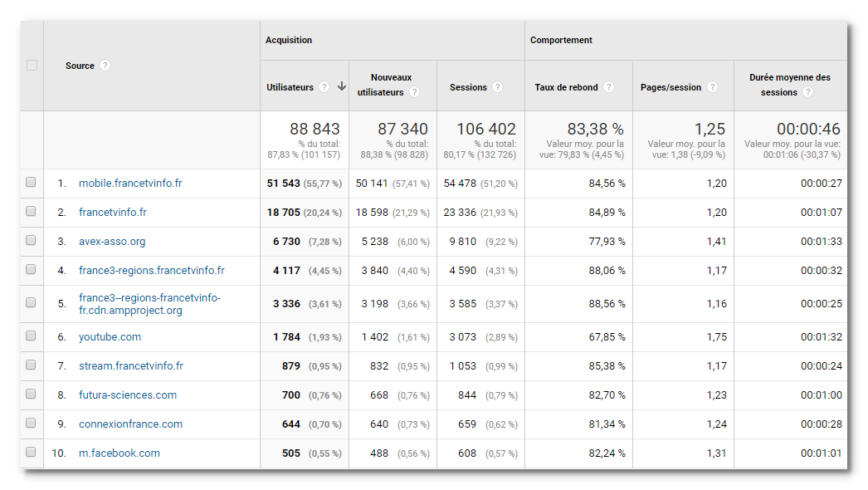Click sessions cell 659 for connexionfrance.com
The height and width of the screenshot is (490, 868).
pyautogui.click(x=467, y=424)
